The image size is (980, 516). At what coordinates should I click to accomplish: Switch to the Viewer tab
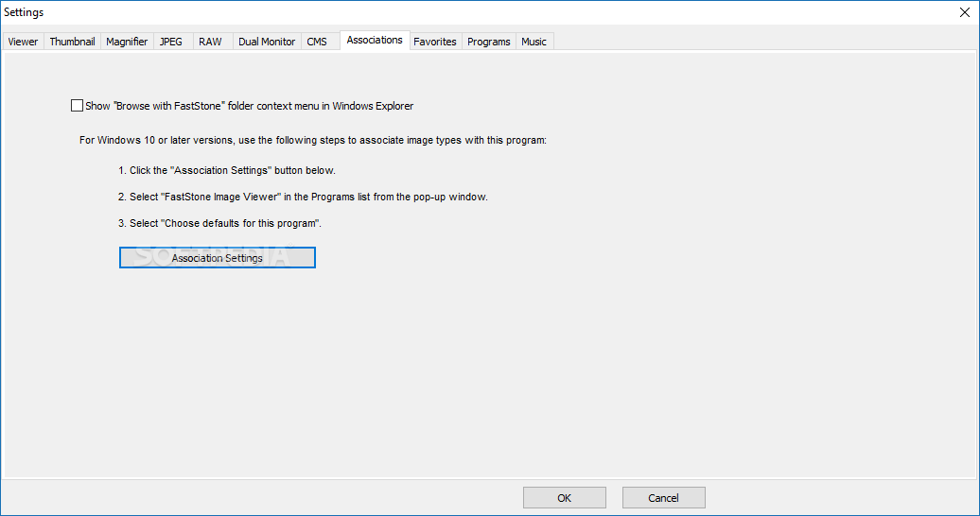click(x=23, y=42)
